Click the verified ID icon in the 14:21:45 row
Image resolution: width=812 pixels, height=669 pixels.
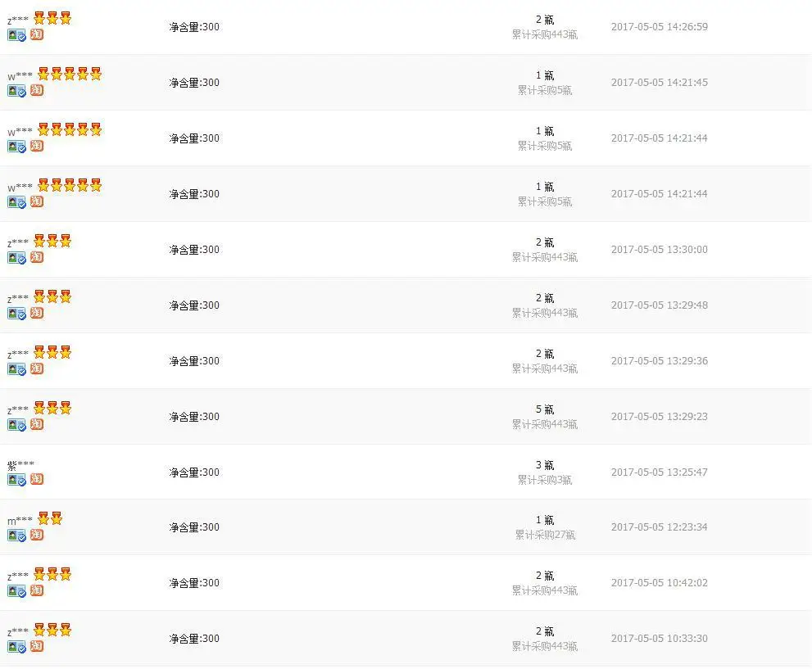tap(16, 91)
